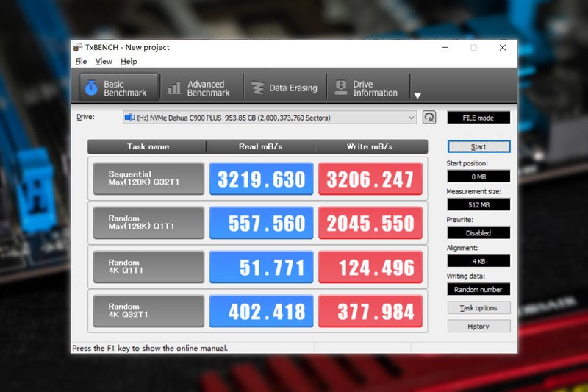The image size is (588, 392).
Task: Switch to the Drive Information tab
Action: [368, 88]
